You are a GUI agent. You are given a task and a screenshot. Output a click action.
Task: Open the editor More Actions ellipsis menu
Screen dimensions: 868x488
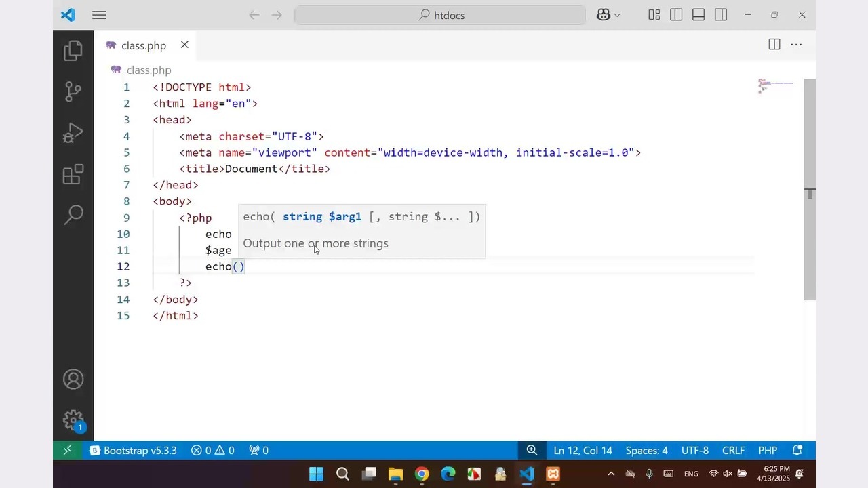point(797,45)
